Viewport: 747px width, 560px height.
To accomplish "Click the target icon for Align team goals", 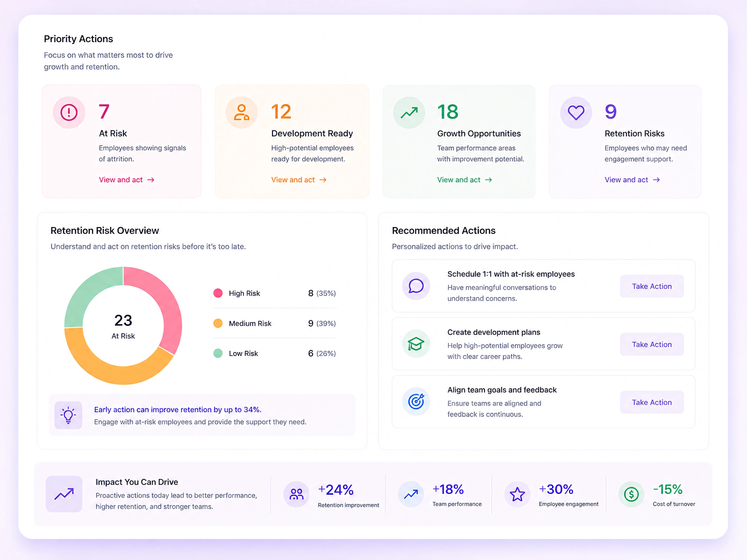I will (x=416, y=401).
